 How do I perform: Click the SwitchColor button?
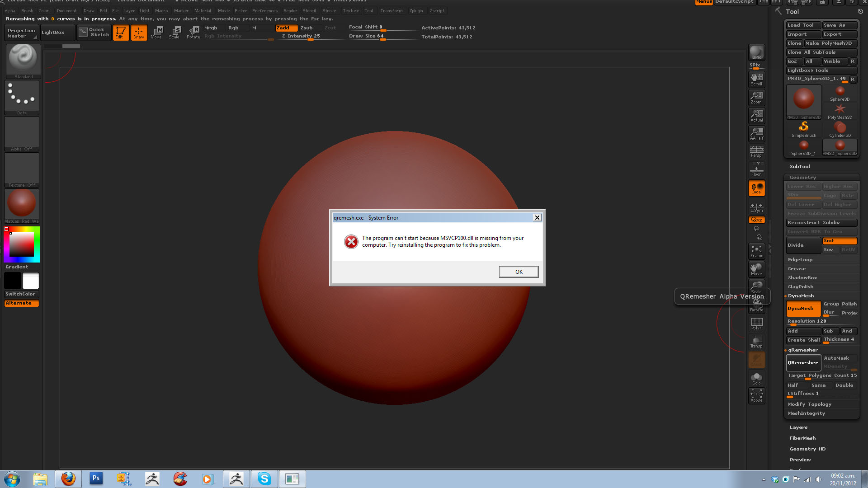(x=21, y=294)
